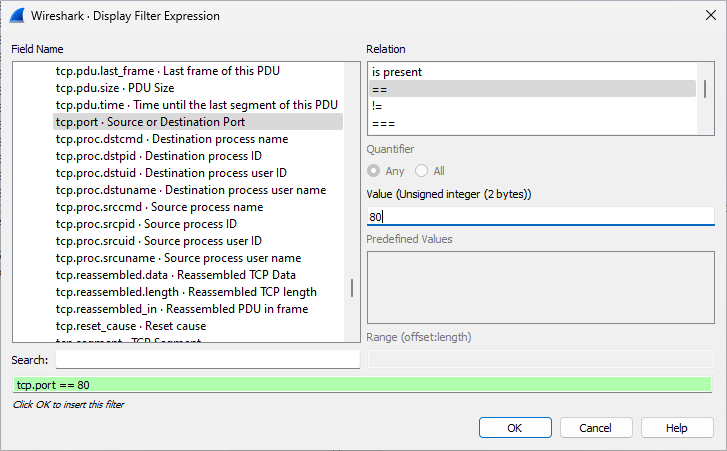This screenshot has height=451, width=727.
Task: Click the filter preview tcp.port == 80
Action: [362, 385]
